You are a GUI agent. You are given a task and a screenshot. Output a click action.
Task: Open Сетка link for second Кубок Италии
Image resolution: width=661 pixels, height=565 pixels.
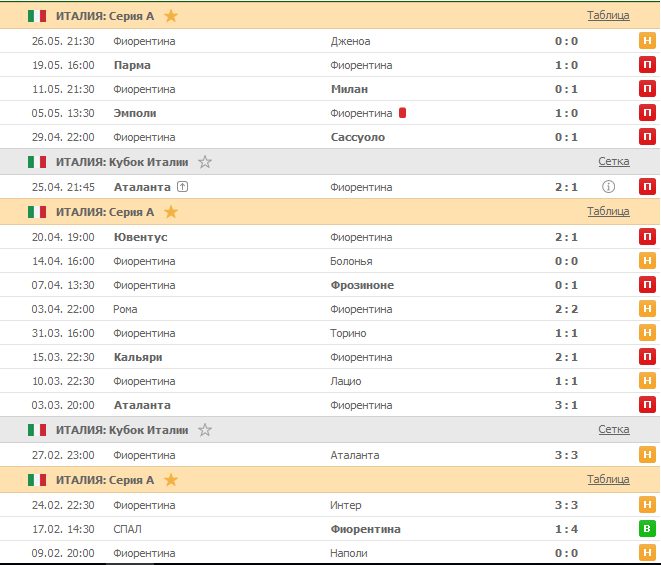[613, 429]
